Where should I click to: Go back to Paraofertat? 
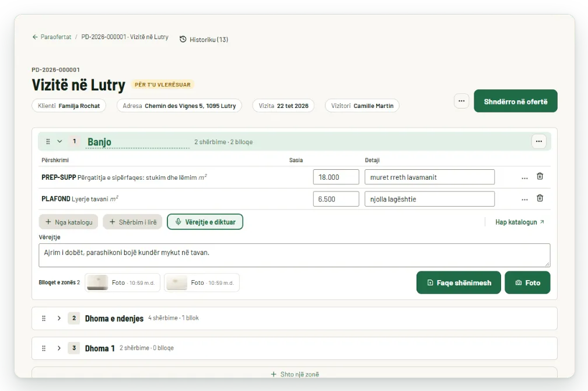point(52,37)
